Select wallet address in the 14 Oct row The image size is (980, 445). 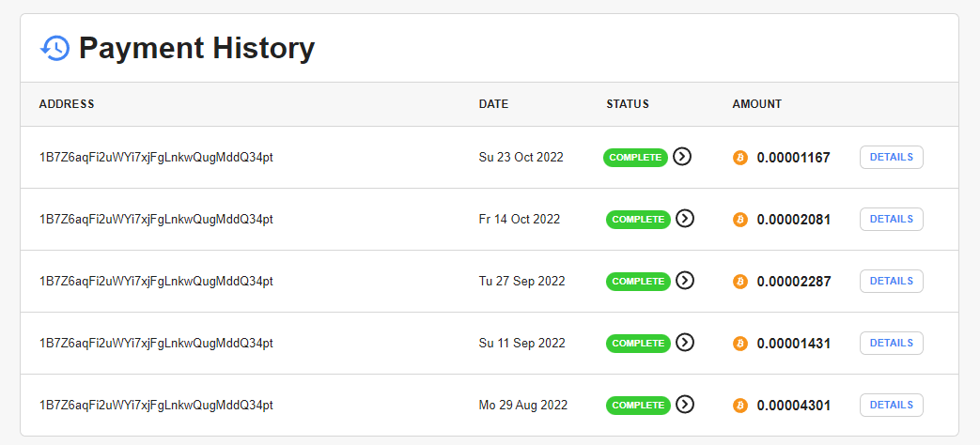(x=156, y=219)
